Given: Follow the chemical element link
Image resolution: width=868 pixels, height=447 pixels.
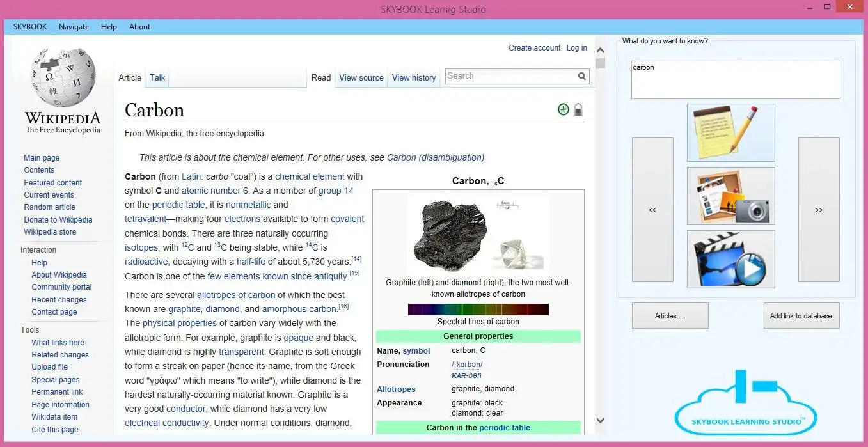Looking at the screenshot, I should [310, 176].
